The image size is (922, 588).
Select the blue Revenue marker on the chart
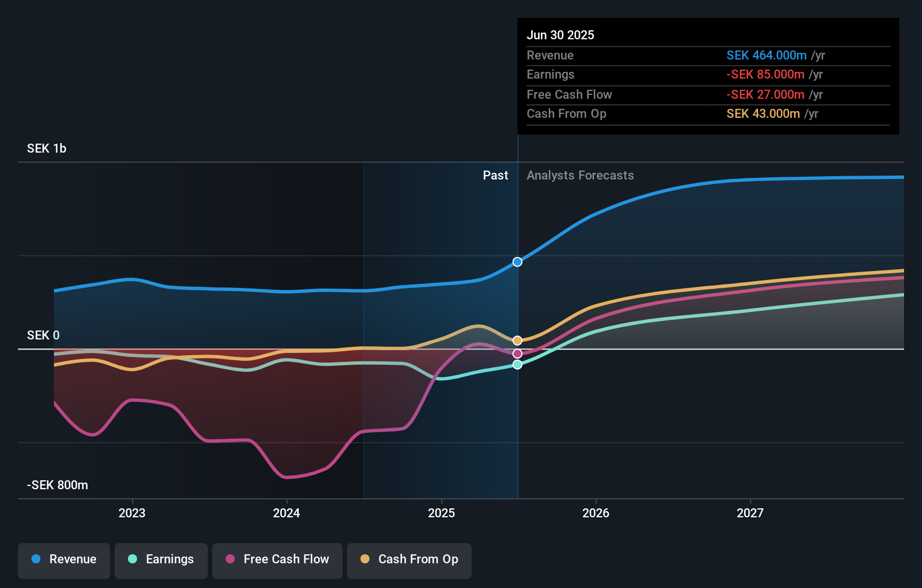point(517,261)
